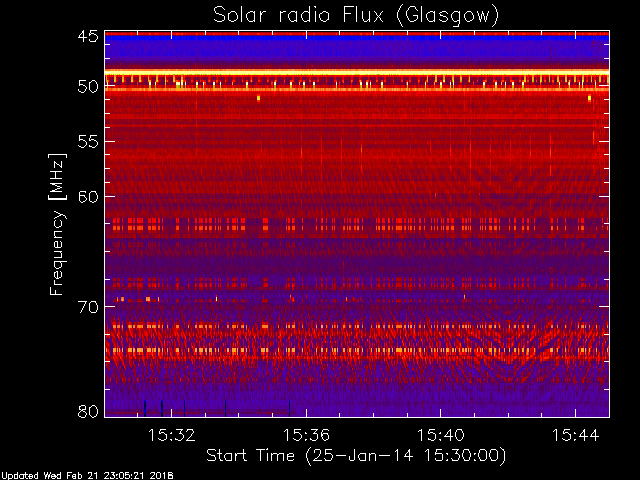Click the time tick label '15:36'
This screenshot has width=640, height=480.
(x=306, y=435)
